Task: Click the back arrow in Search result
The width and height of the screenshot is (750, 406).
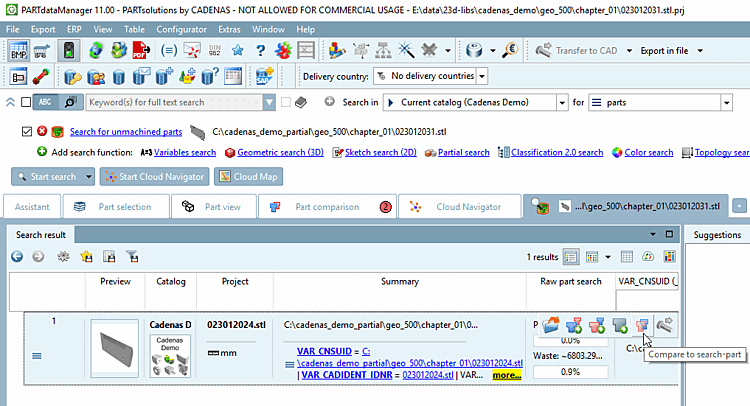Action: 17,257
